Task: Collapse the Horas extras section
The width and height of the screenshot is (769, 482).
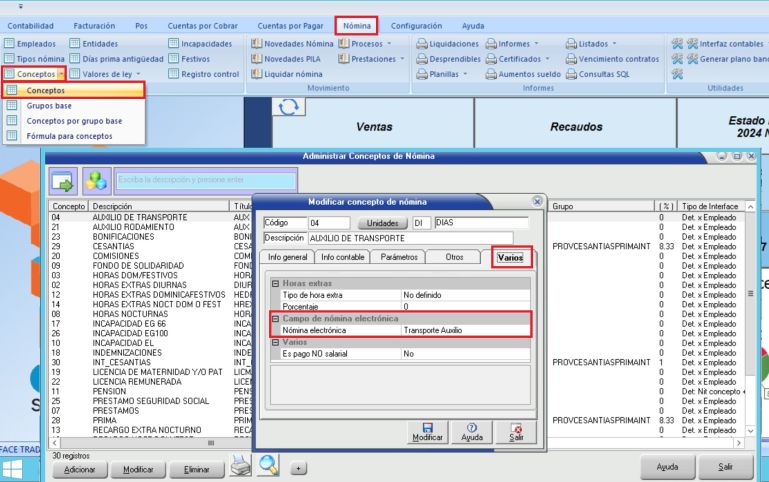Action: (x=276, y=283)
